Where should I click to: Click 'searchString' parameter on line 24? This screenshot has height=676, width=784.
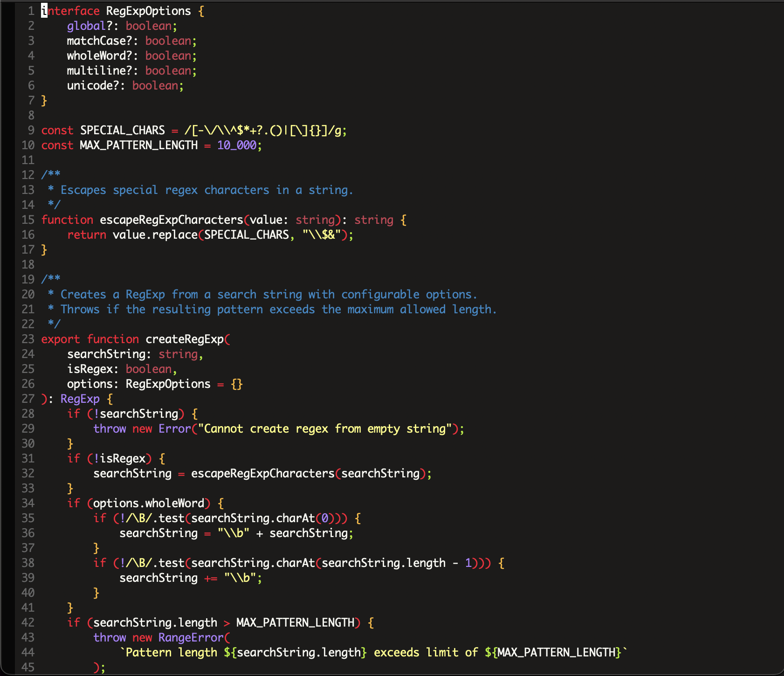click(106, 354)
